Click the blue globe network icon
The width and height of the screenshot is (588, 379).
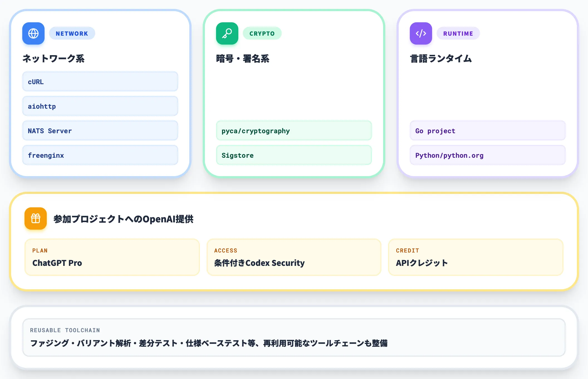(x=33, y=33)
